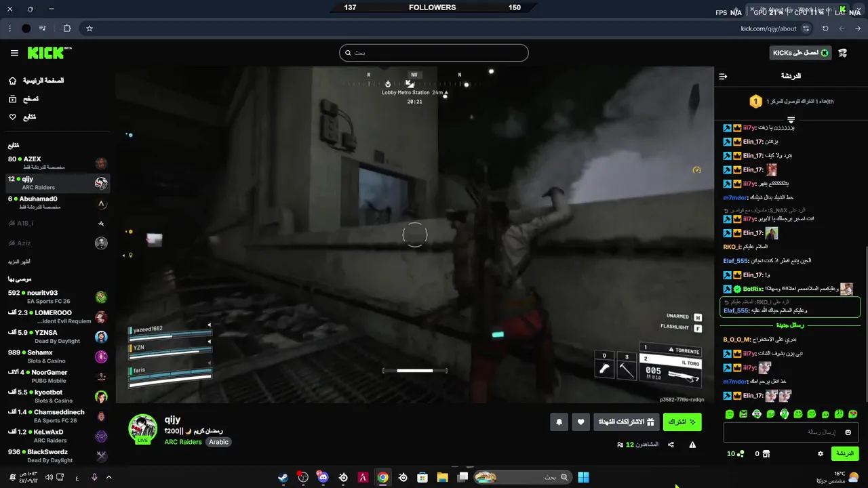The height and width of the screenshot is (488, 868).
Task: Open the ARC Raiders category link
Action: [x=183, y=442]
